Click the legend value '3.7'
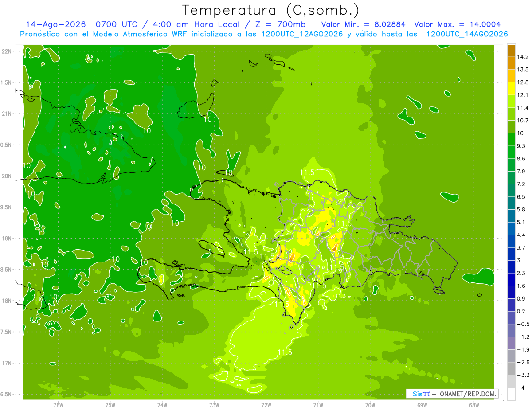Viewport: 532px width, 411px height. [x=522, y=248]
